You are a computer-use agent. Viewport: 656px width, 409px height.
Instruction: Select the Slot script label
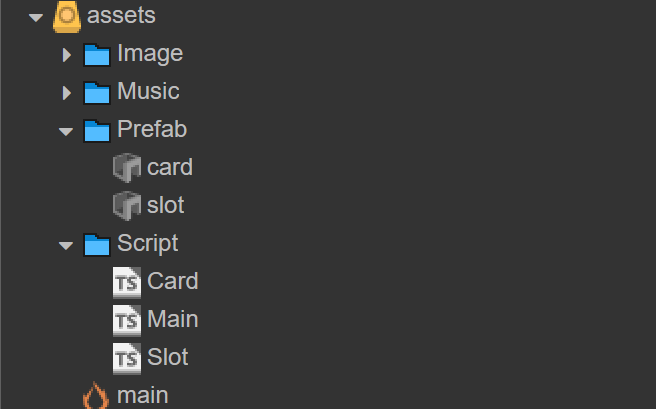click(x=168, y=357)
